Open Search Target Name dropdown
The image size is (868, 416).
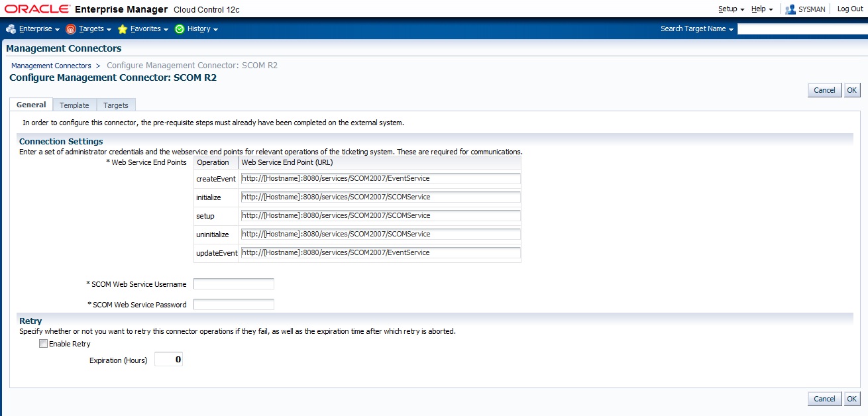pos(697,29)
